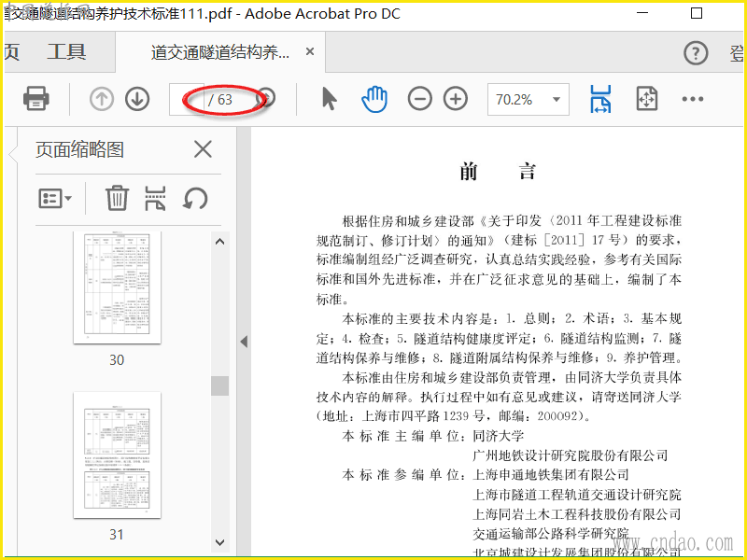Select the arrow Selection tool
Screen dimensions: 747x560
[x=330, y=99]
